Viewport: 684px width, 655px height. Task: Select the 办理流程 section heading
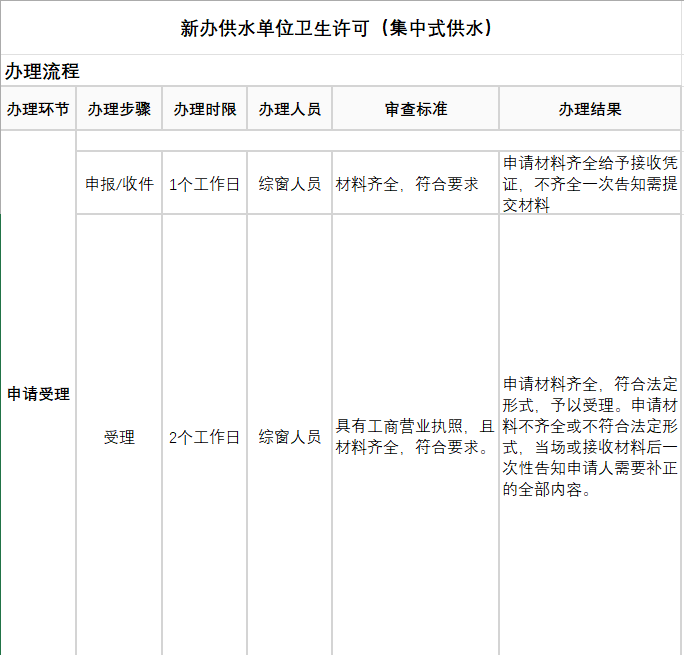click(42, 71)
